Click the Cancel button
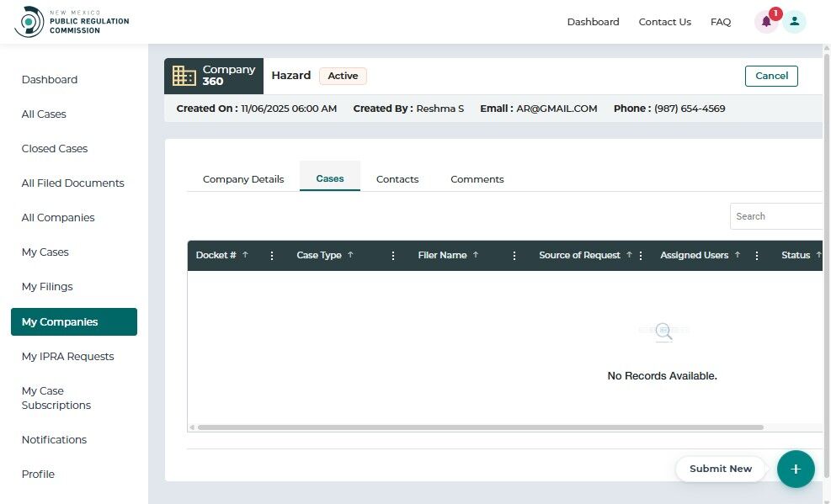 tap(771, 76)
